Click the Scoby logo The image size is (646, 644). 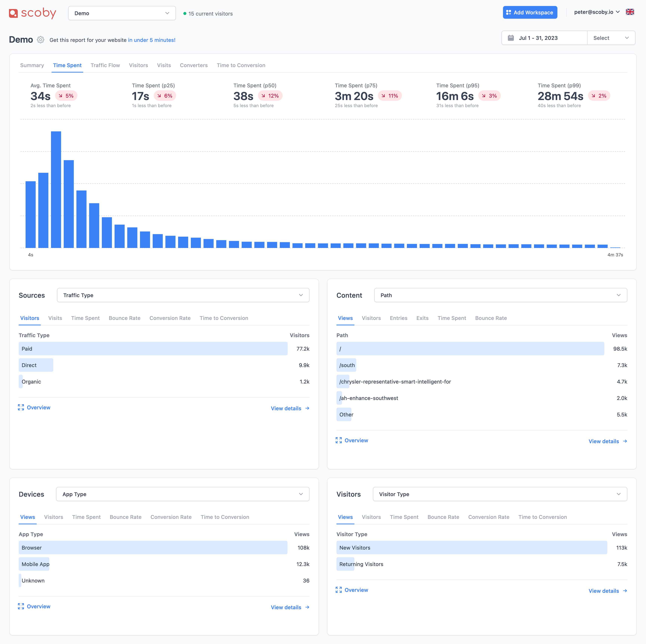(x=33, y=13)
